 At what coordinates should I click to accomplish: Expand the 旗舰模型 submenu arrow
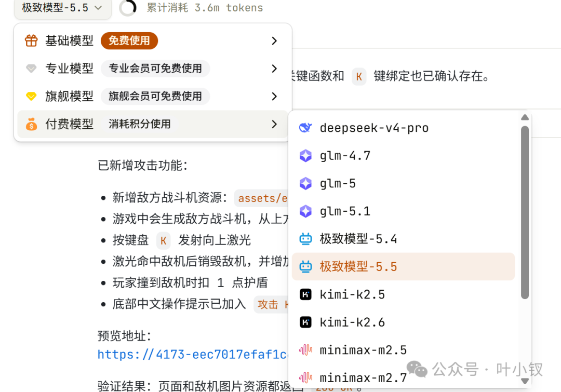(x=274, y=96)
